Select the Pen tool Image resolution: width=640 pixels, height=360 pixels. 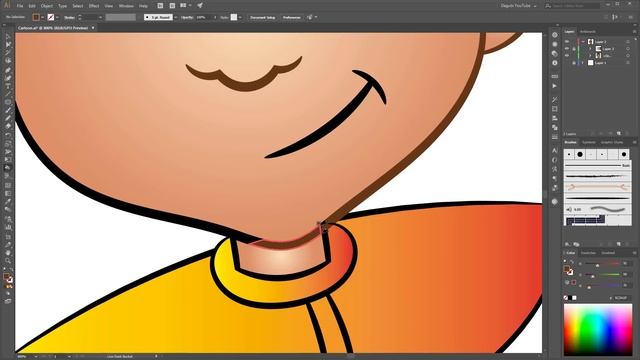8,70
